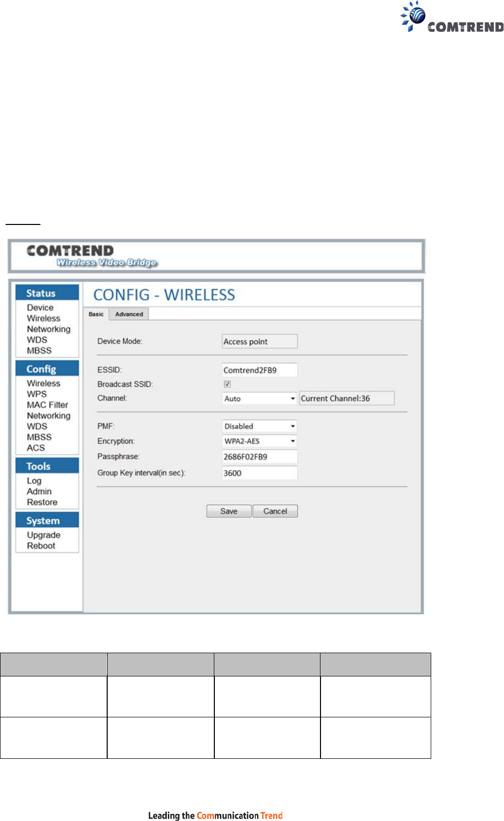Click the Device Mode Access point field

[260, 341]
